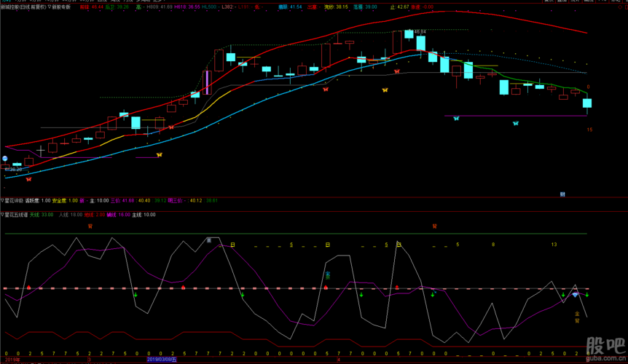Click the yellow butterfly beside the short purple line
The width and height of the screenshot is (628, 364).
[x=159, y=154]
